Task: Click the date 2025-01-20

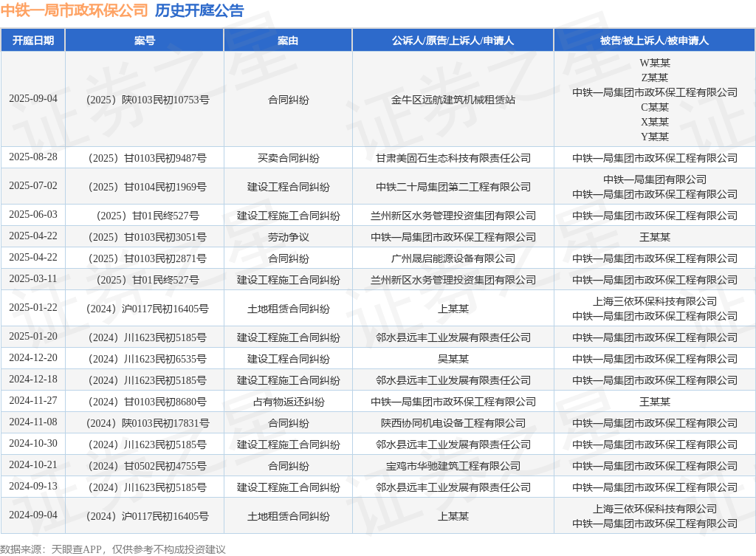Action: 33,336
